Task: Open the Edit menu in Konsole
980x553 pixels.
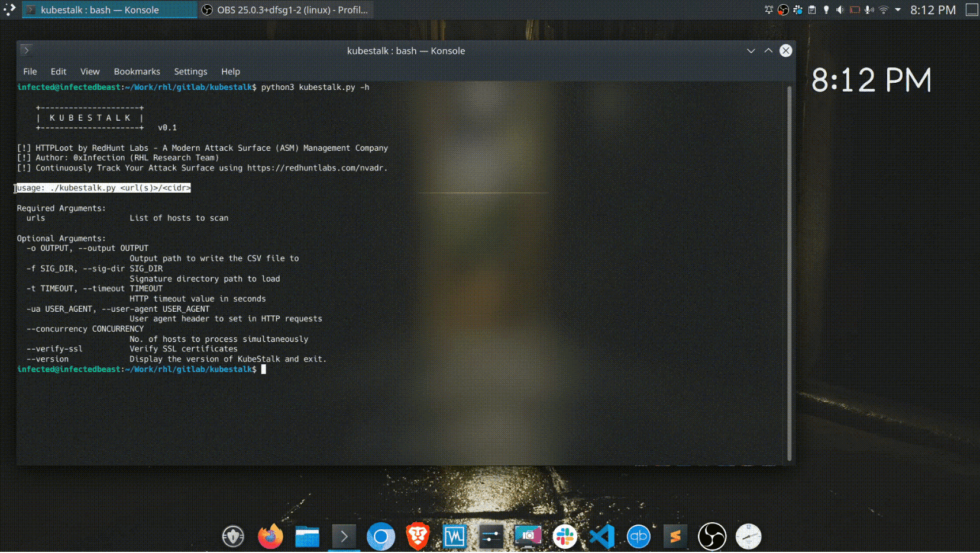Action: [59, 72]
